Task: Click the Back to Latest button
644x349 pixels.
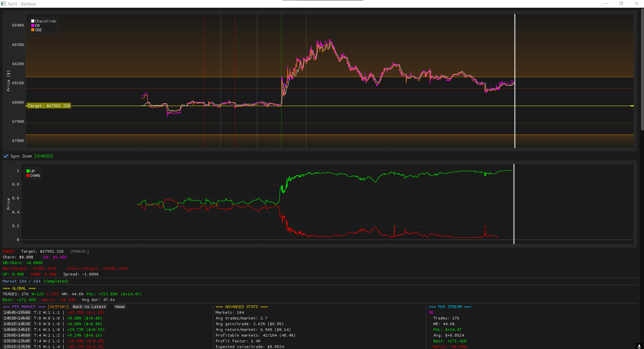Action: coord(89,306)
